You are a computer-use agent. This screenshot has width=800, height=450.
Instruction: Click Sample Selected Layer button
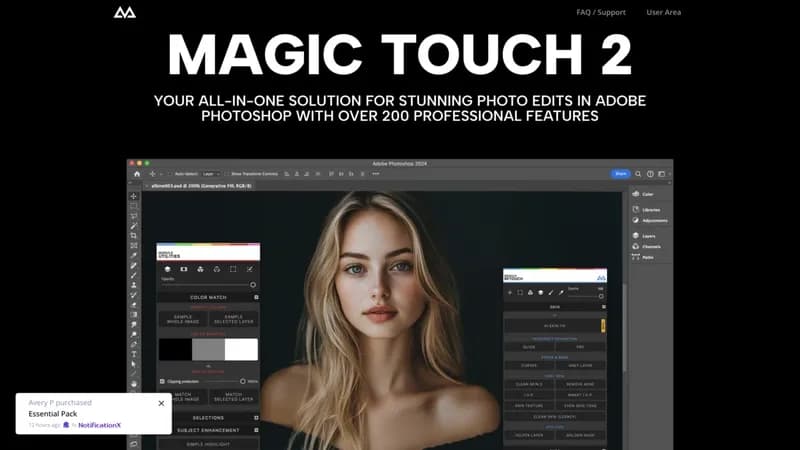(234, 319)
